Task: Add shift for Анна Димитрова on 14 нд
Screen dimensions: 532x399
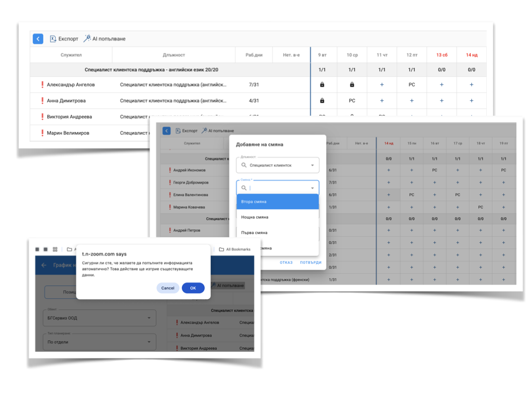Action: pyautogui.click(x=471, y=101)
